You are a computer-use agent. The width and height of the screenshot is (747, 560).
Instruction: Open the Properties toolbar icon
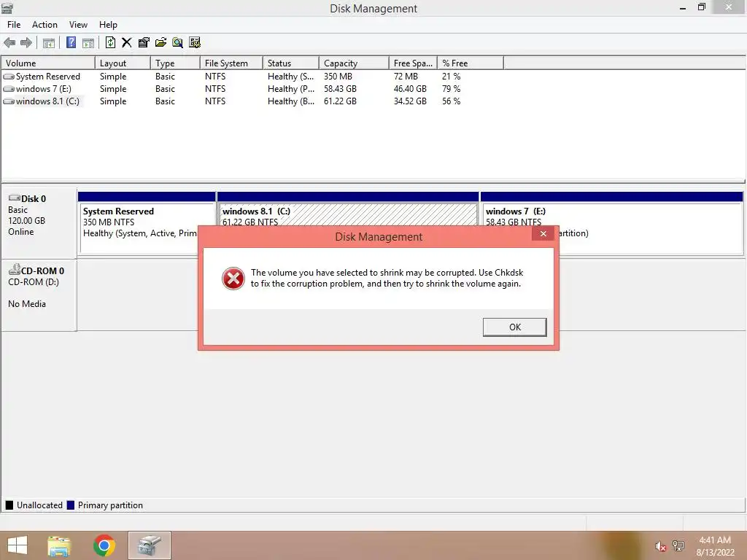point(144,43)
